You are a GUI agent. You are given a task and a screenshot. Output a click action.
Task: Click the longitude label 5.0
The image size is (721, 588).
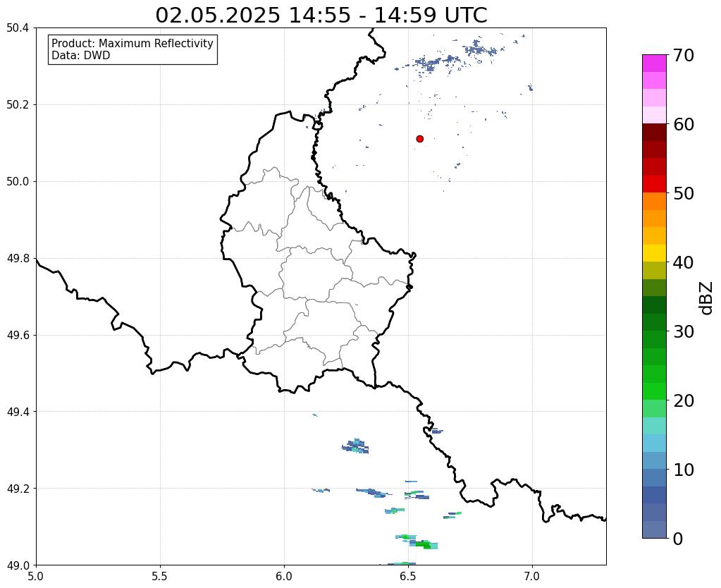point(36,577)
